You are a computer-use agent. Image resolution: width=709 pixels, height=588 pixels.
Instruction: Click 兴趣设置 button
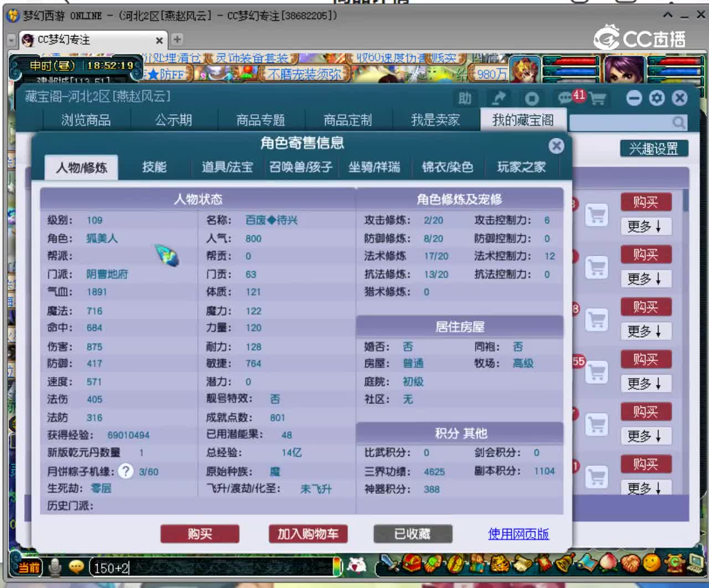pos(654,148)
